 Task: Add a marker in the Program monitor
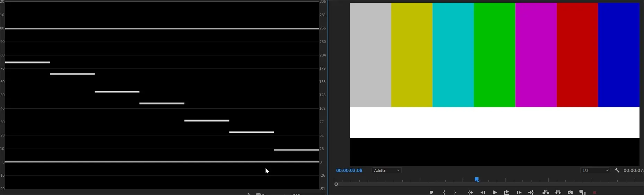click(x=431, y=193)
